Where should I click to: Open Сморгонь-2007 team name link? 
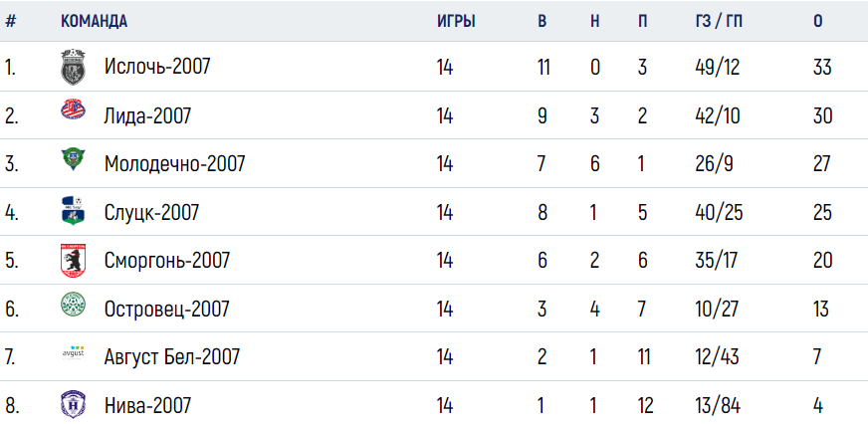click(166, 260)
